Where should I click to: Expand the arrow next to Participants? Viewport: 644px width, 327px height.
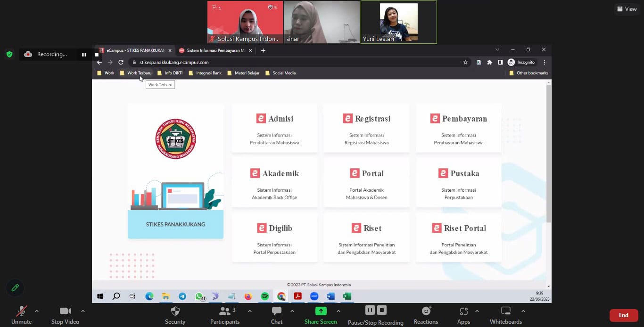tap(249, 311)
